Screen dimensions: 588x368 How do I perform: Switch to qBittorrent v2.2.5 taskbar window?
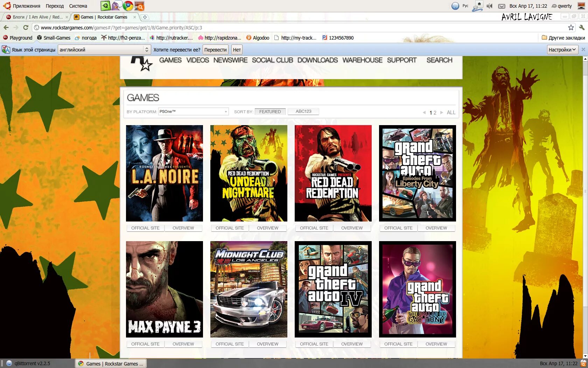point(29,363)
